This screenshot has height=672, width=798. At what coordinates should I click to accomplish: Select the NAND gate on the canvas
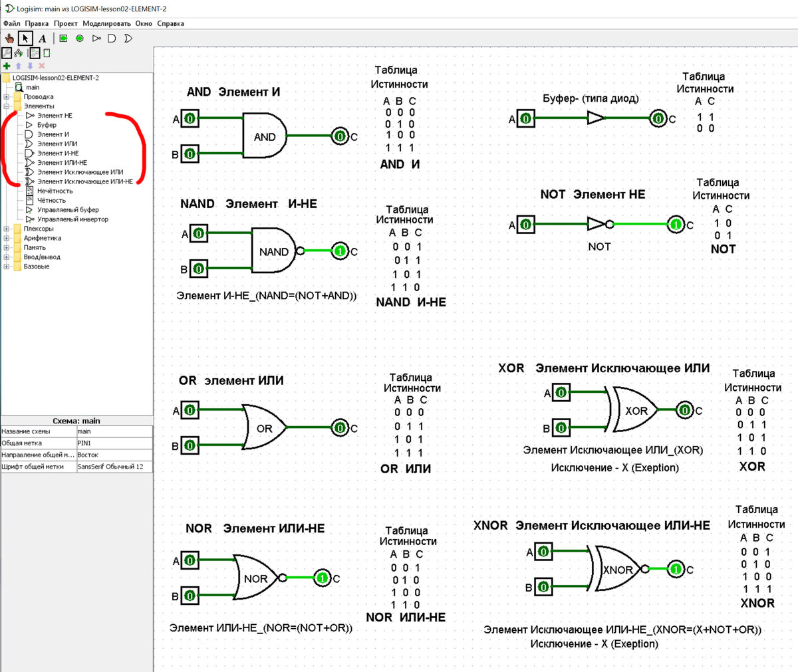pyautogui.click(x=277, y=251)
